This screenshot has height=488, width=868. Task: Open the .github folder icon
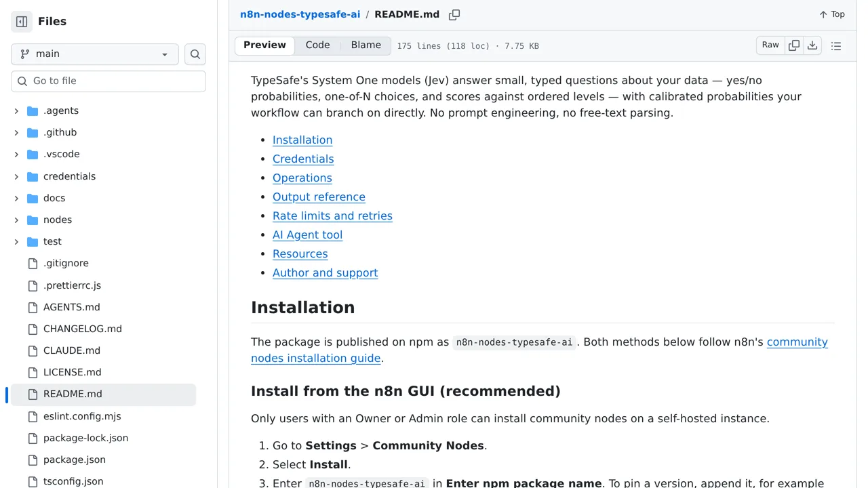tap(33, 132)
